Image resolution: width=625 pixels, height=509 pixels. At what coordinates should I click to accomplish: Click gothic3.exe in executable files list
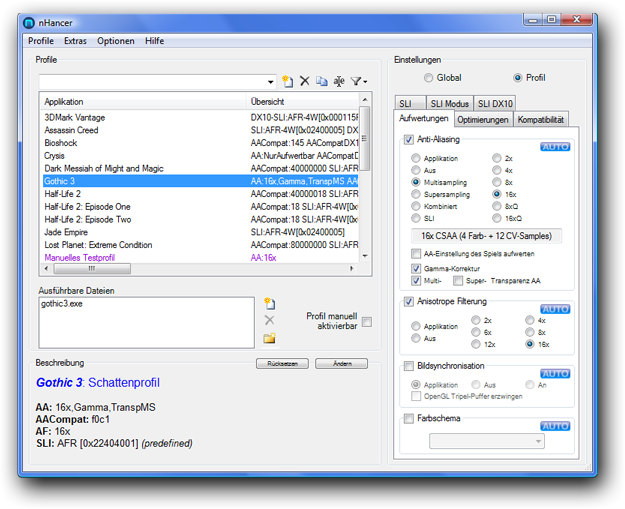62,304
